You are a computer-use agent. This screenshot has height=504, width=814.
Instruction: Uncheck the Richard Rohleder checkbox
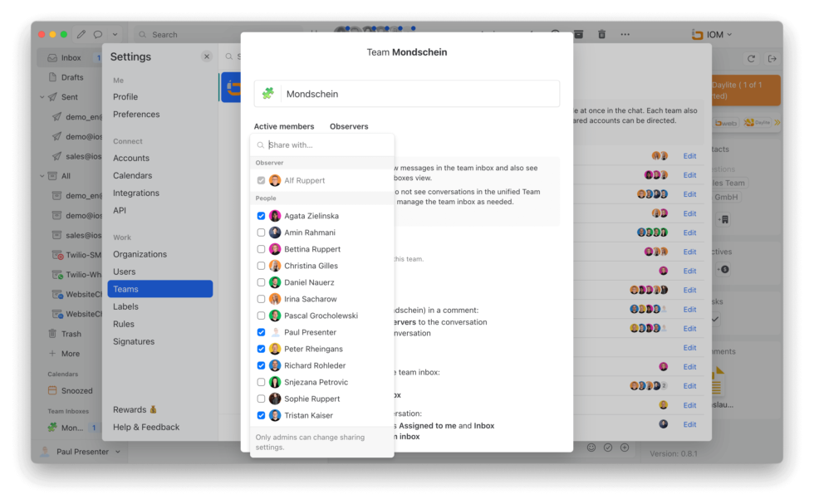pos(261,365)
